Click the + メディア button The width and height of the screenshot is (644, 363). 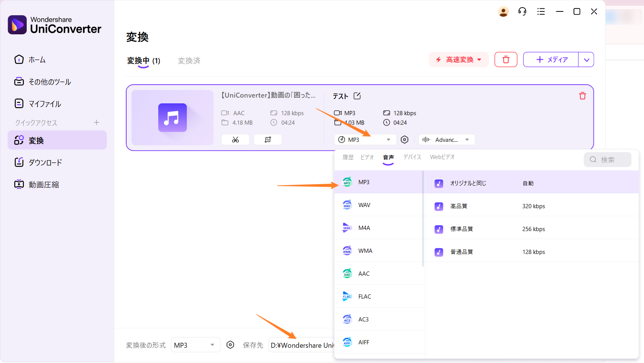551,59
